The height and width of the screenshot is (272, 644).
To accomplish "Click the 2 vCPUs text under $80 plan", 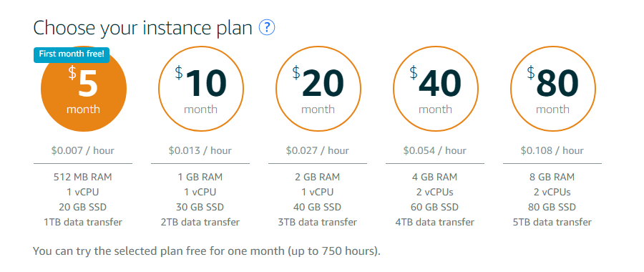I will [x=552, y=192].
